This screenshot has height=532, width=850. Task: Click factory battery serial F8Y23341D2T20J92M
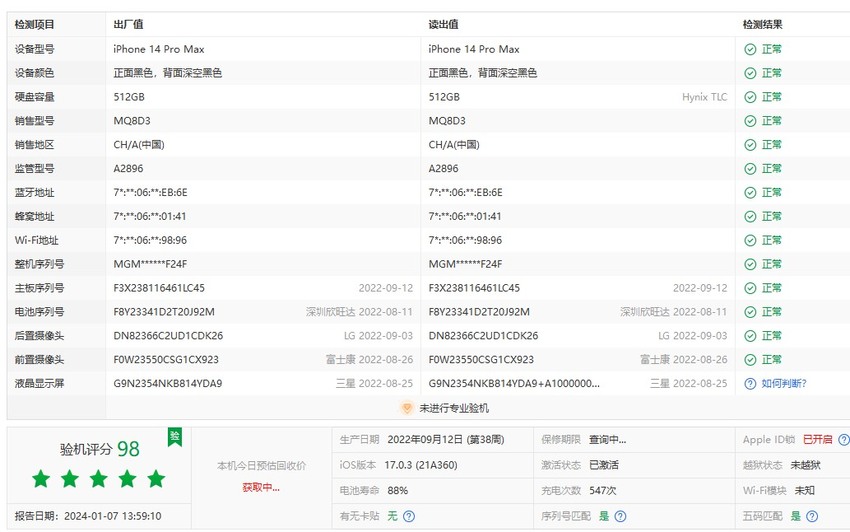(164, 312)
